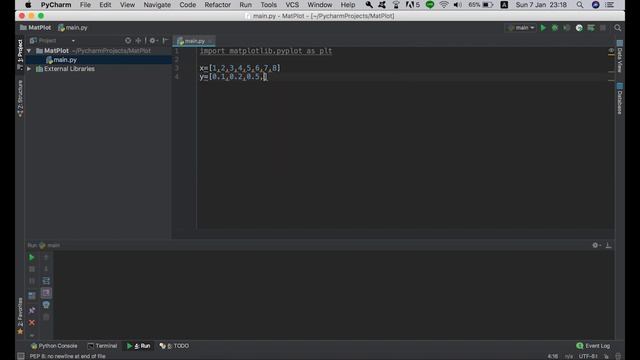This screenshot has width=640, height=360.
Task: Click UTF-8 encoding in status bar
Action: point(588,356)
